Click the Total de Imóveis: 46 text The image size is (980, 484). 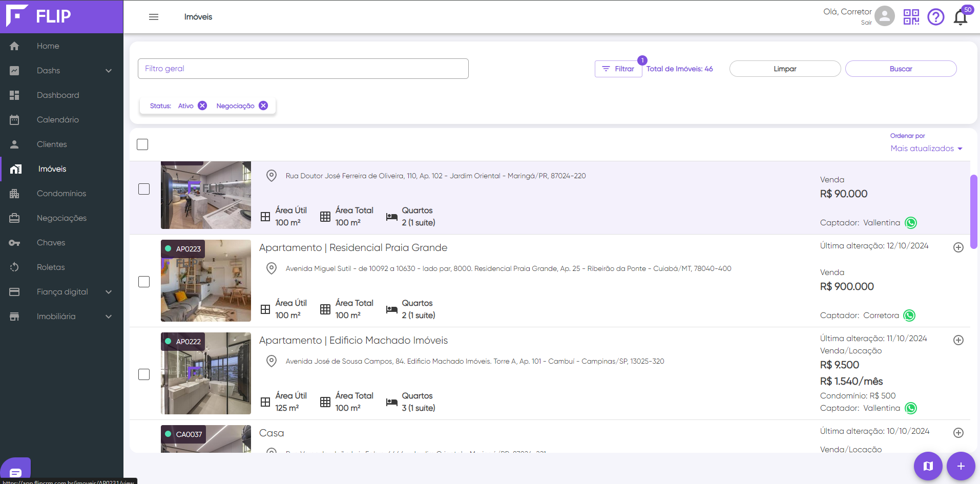pyautogui.click(x=679, y=69)
